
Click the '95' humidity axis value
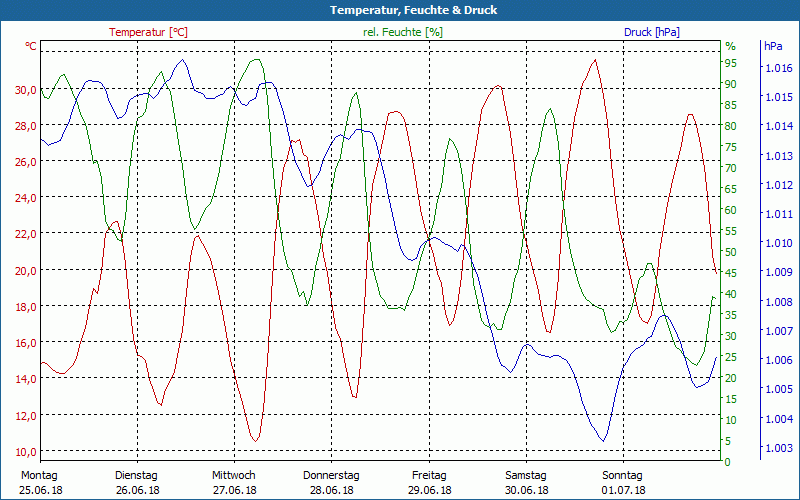(x=731, y=63)
